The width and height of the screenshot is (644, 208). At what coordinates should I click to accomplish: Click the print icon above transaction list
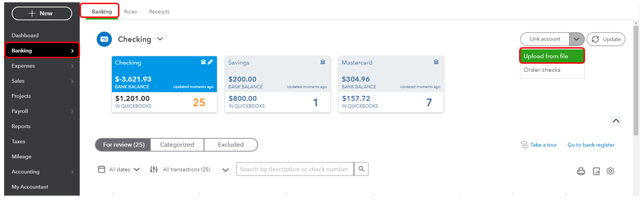pyautogui.click(x=581, y=171)
